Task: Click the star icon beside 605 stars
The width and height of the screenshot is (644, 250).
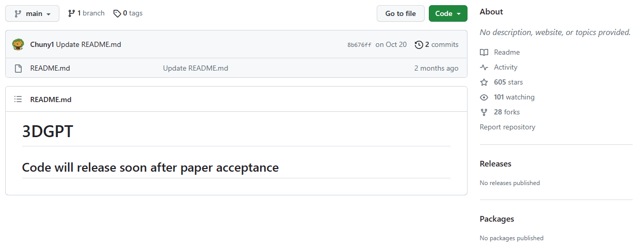Action: 484,82
